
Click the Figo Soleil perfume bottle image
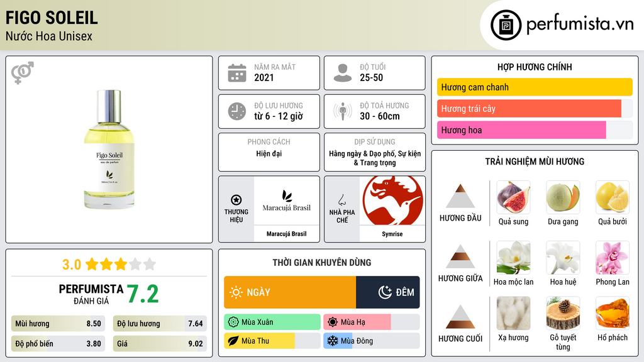pyautogui.click(x=109, y=150)
